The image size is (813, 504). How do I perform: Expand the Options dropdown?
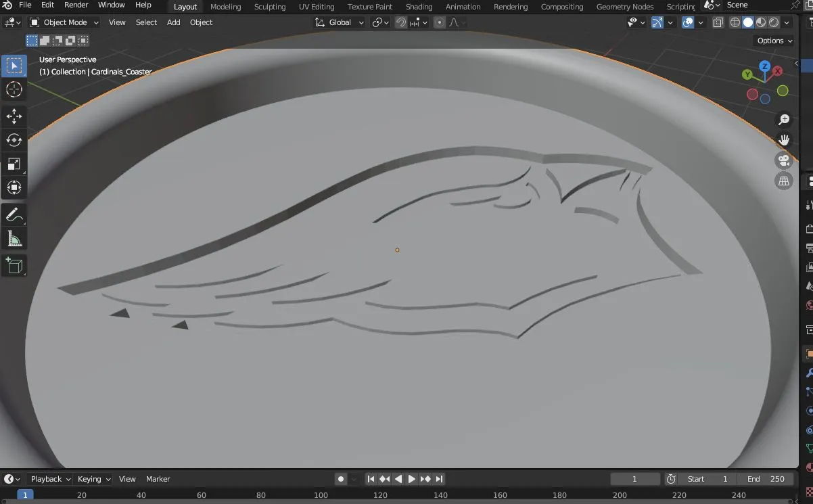774,41
